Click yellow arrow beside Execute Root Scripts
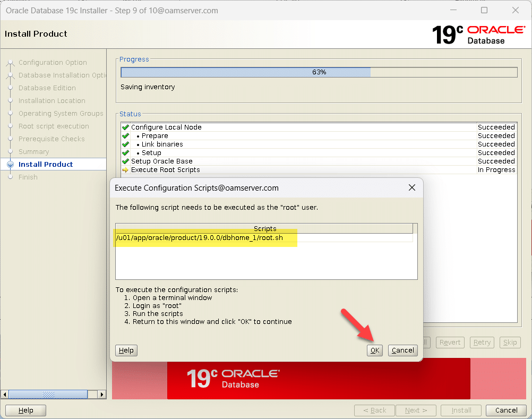532x419 pixels. (x=125, y=169)
